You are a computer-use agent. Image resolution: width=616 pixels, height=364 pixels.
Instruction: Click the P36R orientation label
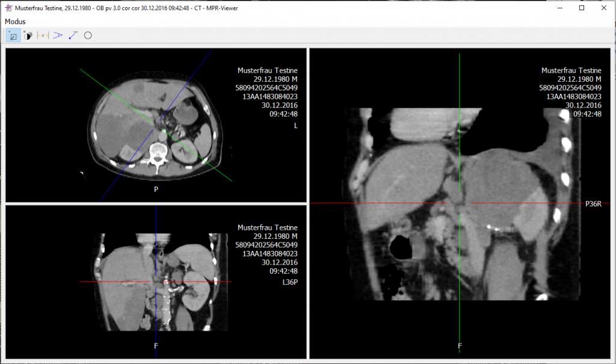[593, 204]
